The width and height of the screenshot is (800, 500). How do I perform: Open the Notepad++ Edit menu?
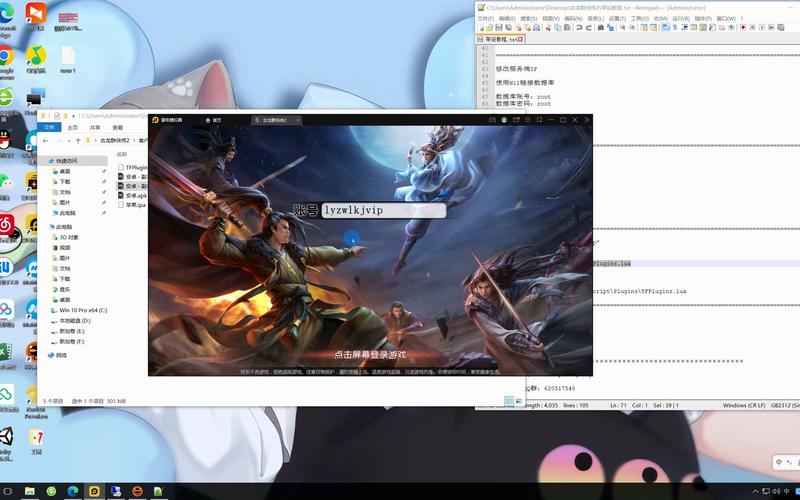tap(507, 18)
